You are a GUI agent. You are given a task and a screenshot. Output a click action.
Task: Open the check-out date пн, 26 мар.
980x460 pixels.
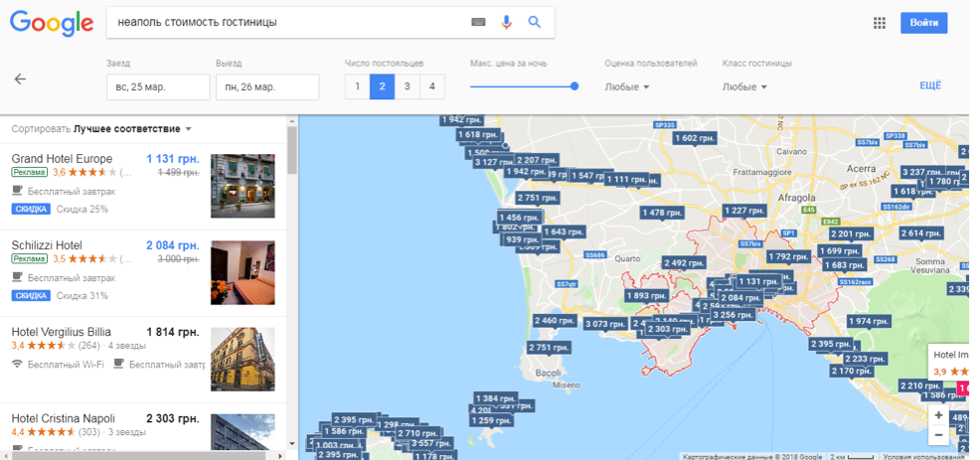(267, 86)
